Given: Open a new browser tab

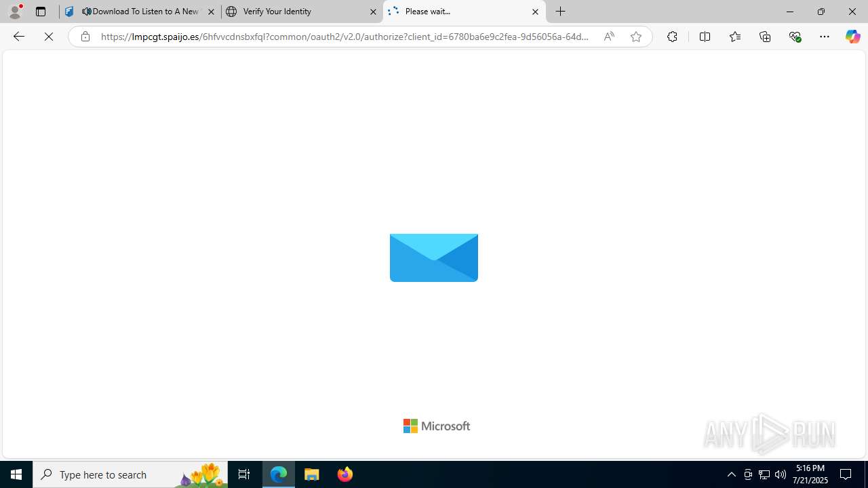Looking at the screenshot, I should pyautogui.click(x=561, y=12).
